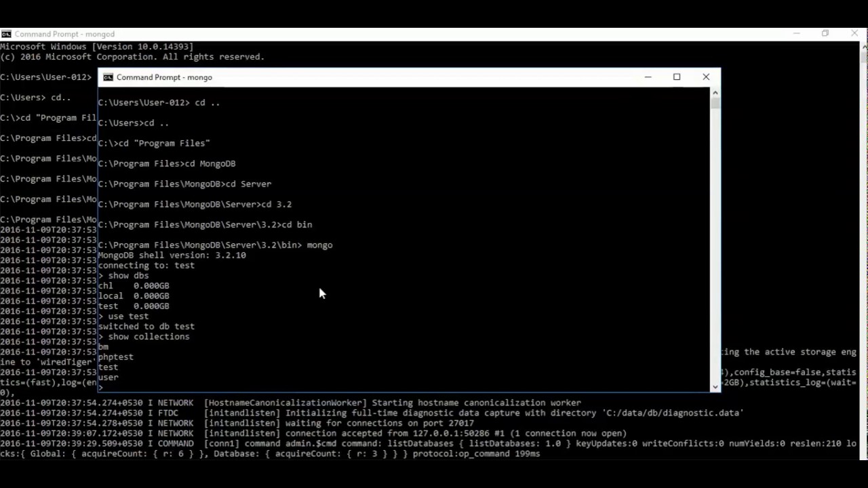Select the "Command Prompt - mongo" title text
868x488 pixels.
[164, 77]
